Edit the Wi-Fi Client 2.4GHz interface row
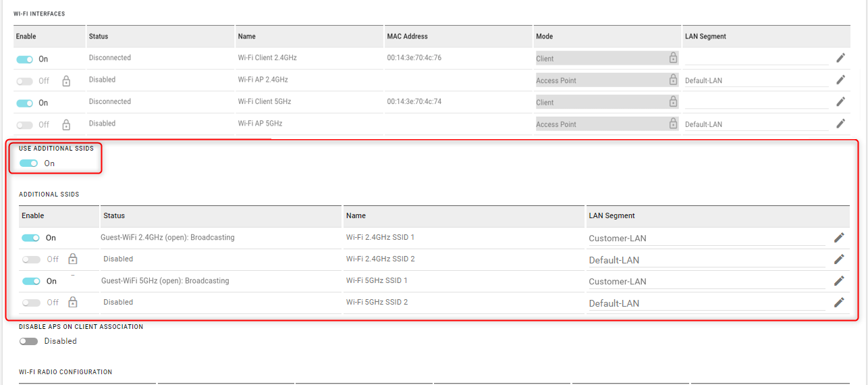Image resolution: width=868 pixels, height=385 pixels. point(840,58)
